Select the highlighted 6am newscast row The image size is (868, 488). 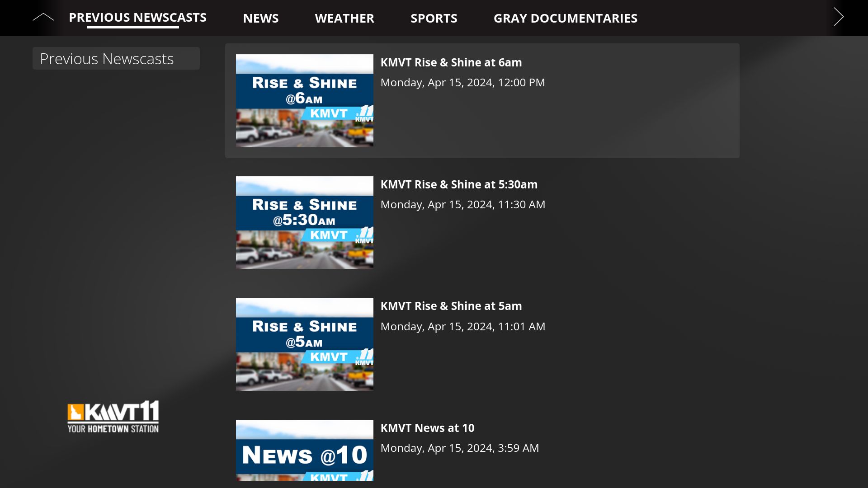pyautogui.click(x=481, y=100)
